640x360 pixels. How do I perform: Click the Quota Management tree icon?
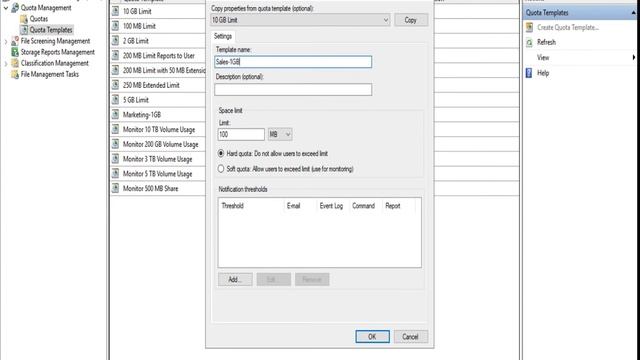[x=15, y=7]
